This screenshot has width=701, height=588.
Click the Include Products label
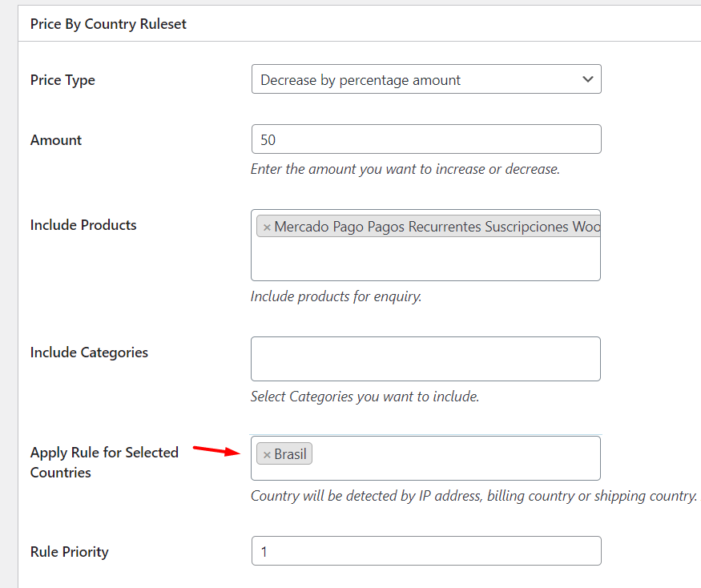83,225
